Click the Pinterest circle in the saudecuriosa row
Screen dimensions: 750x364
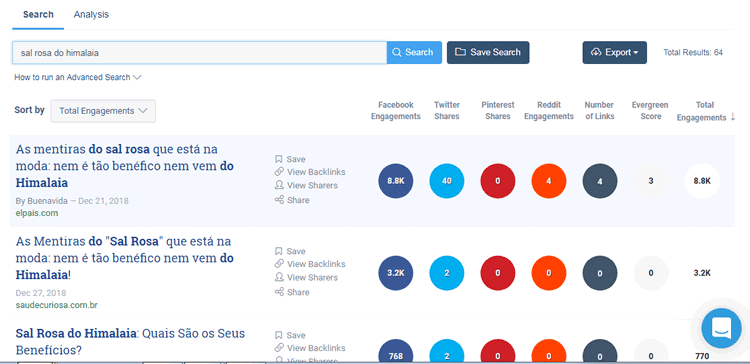(498, 273)
